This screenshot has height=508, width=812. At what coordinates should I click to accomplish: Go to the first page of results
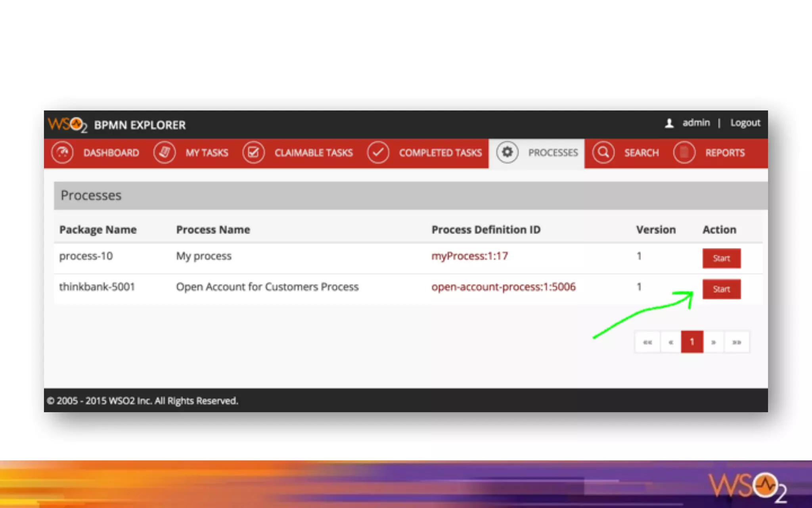[x=647, y=342]
